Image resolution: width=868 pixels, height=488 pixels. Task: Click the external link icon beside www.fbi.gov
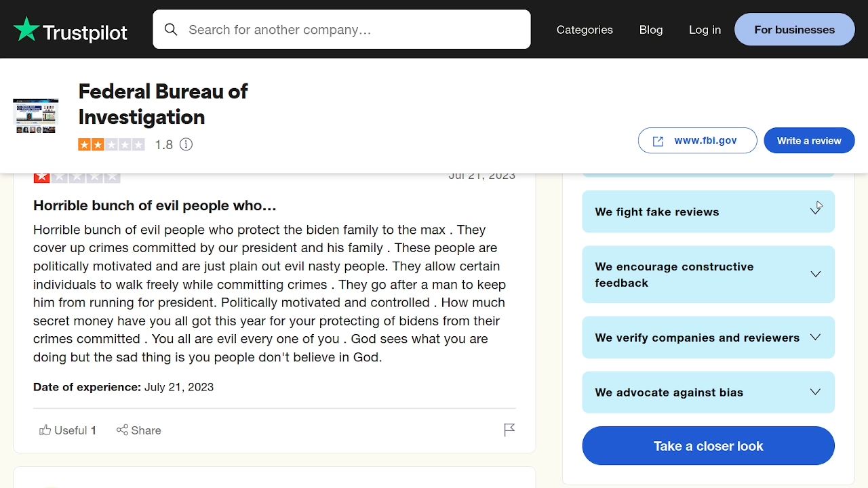(658, 141)
